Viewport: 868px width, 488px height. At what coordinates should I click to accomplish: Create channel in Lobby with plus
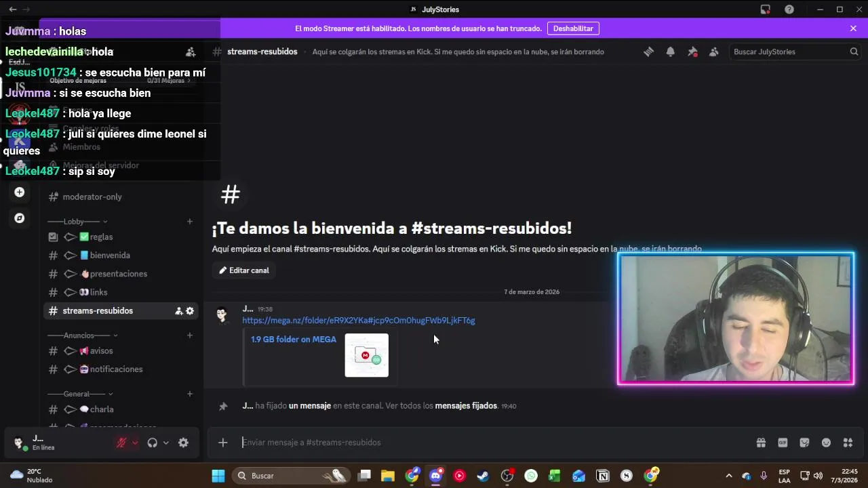pyautogui.click(x=190, y=222)
